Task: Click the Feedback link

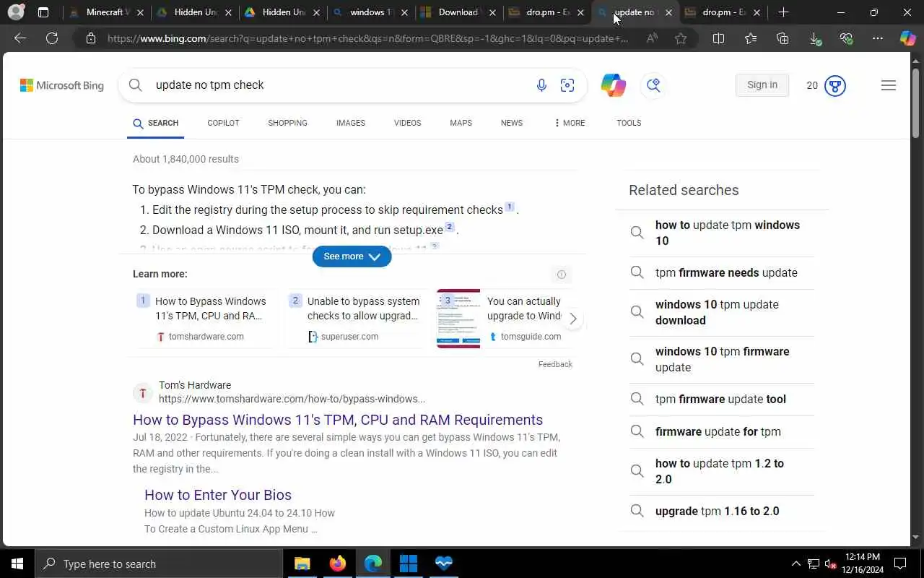Action: pos(555,364)
